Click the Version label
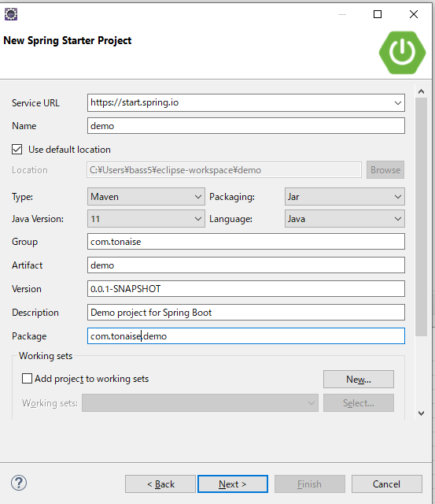Image resolution: width=435 pixels, height=504 pixels. 27,289
